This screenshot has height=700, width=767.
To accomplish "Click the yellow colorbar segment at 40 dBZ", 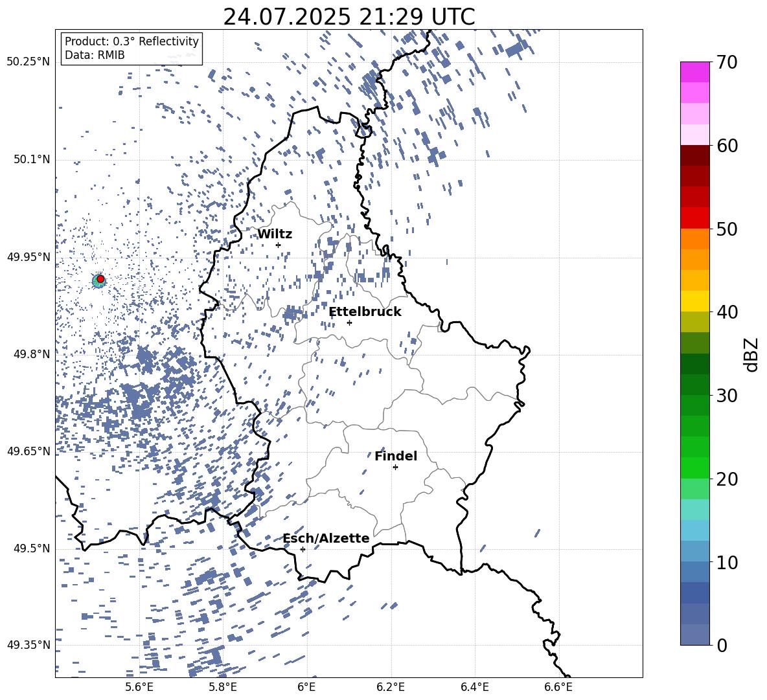I will point(694,301).
